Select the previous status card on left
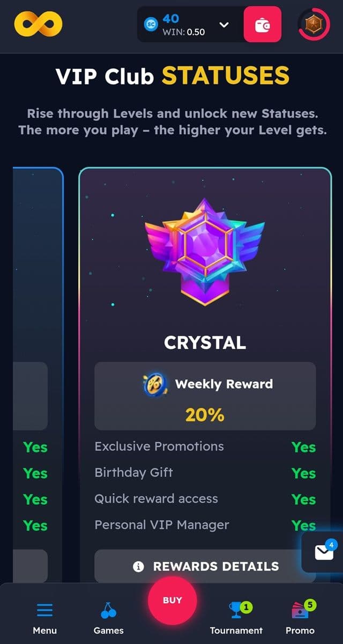The width and height of the screenshot is (343, 644). [x=38, y=376]
